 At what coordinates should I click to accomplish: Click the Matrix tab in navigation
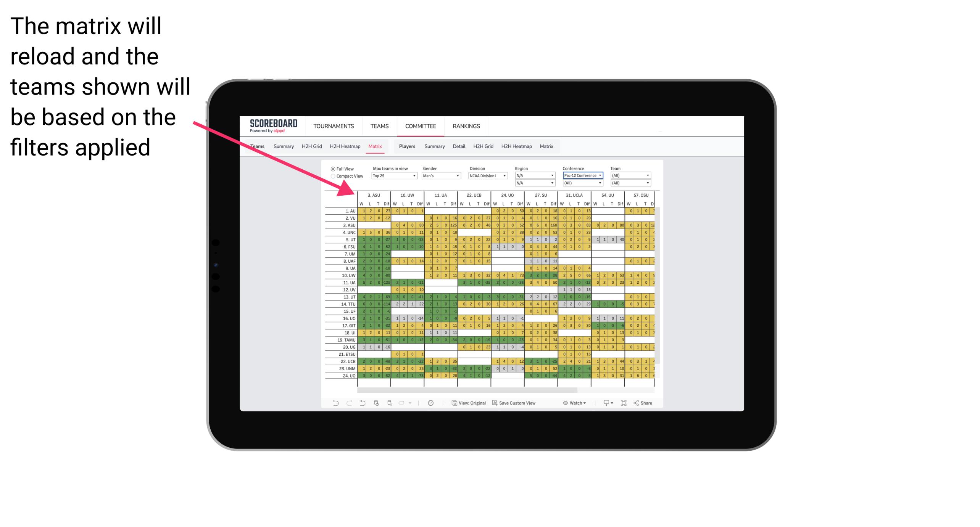pos(376,147)
